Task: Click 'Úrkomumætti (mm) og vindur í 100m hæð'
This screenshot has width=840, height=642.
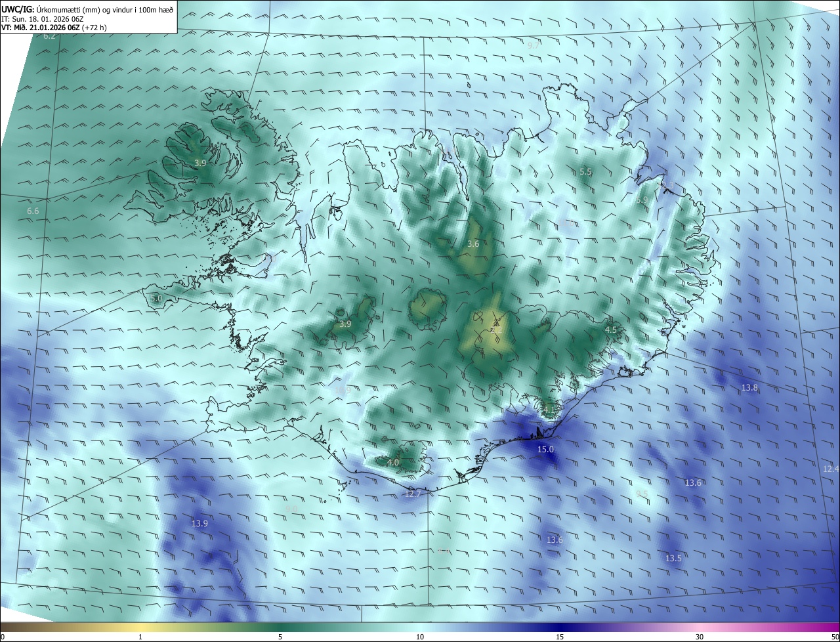Action: pyautogui.click(x=105, y=9)
